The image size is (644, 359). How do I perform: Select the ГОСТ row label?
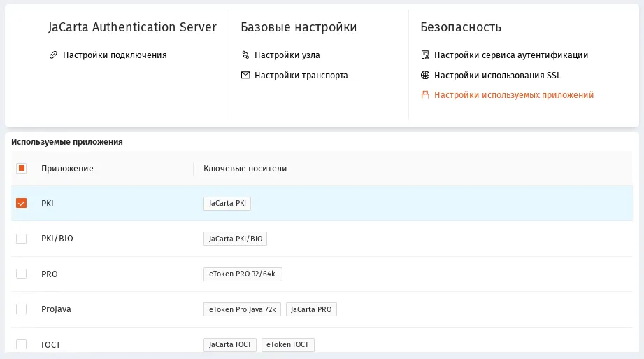tap(50, 344)
